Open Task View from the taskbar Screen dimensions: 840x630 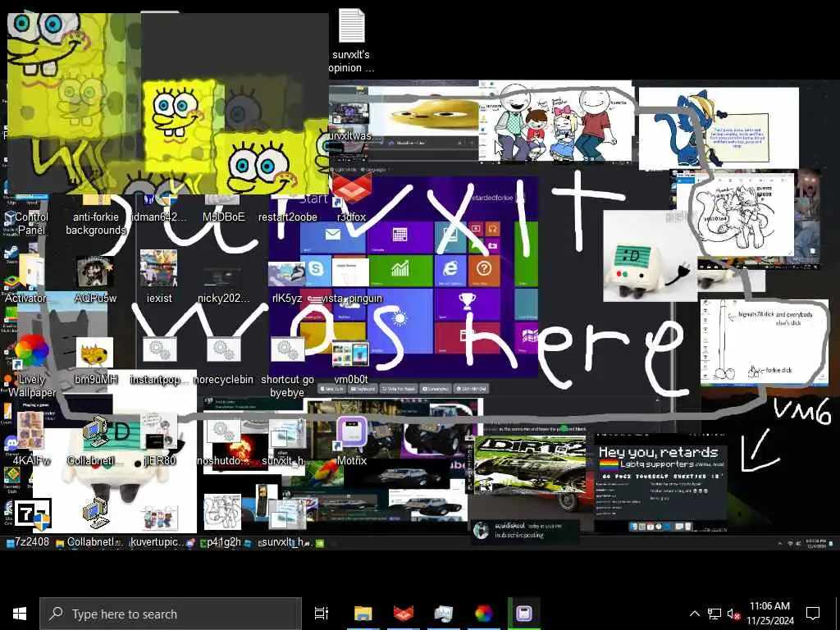point(322,614)
